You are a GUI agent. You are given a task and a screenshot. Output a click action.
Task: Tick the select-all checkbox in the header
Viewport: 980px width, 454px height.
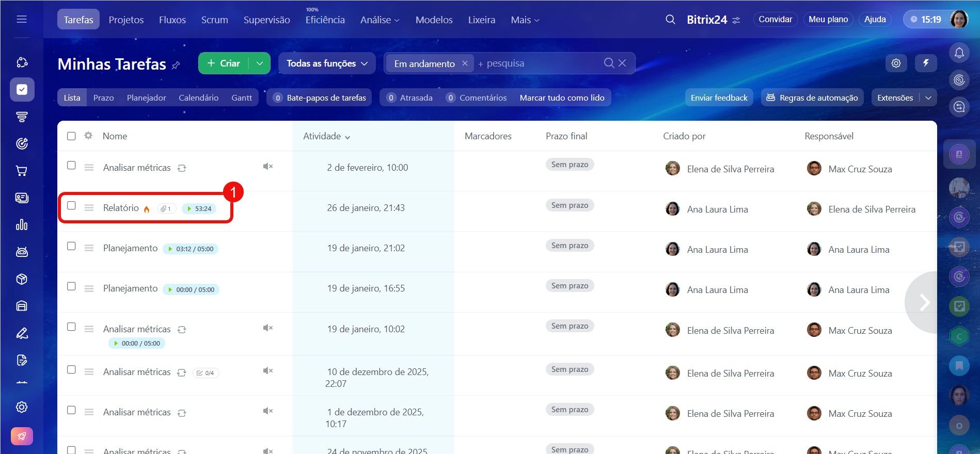coord(71,136)
